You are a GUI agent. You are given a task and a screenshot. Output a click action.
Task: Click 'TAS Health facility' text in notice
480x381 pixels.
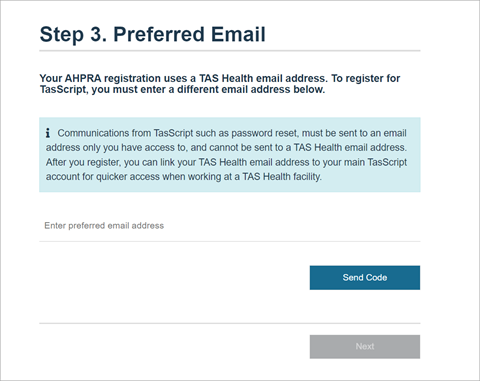click(281, 177)
